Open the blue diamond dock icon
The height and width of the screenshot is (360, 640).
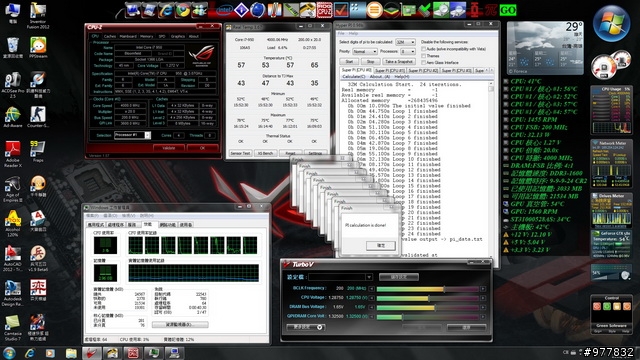(241, 10)
